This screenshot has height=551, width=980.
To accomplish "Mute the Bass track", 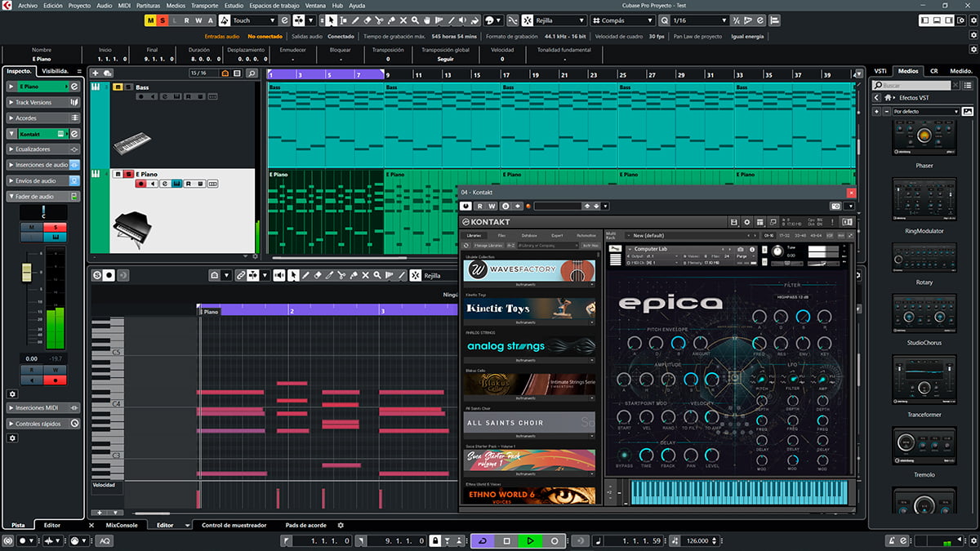I will point(118,87).
